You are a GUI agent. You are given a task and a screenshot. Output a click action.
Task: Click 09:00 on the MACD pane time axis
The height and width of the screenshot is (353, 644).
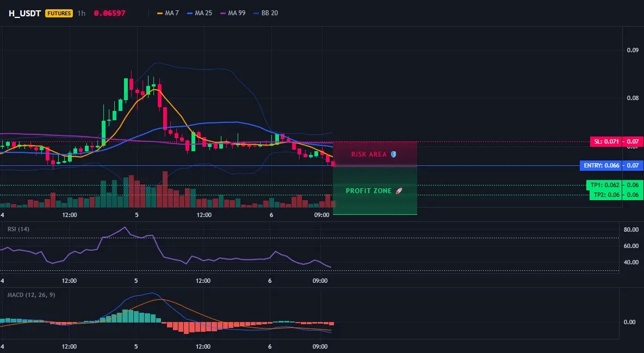tap(320, 346)
